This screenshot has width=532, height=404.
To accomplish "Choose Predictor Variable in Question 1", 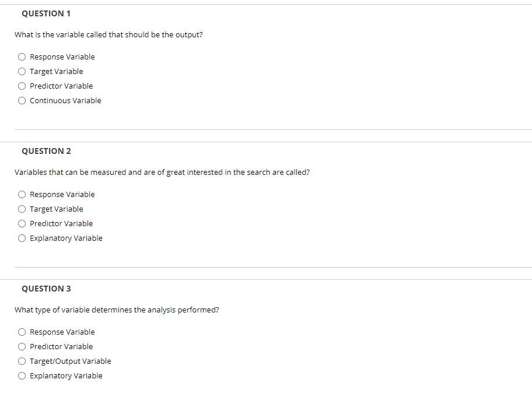I will [x=22, y=86].
